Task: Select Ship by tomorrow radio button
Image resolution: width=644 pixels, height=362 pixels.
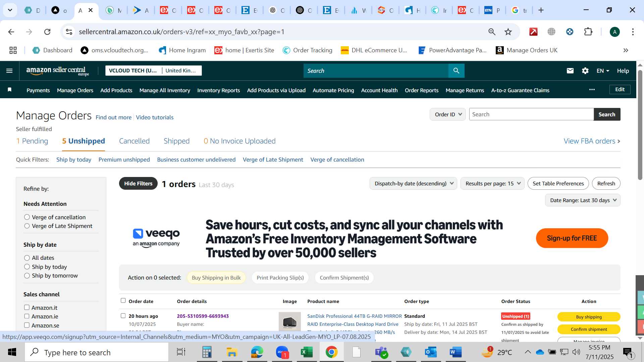Action: click(x=27, y=276)
